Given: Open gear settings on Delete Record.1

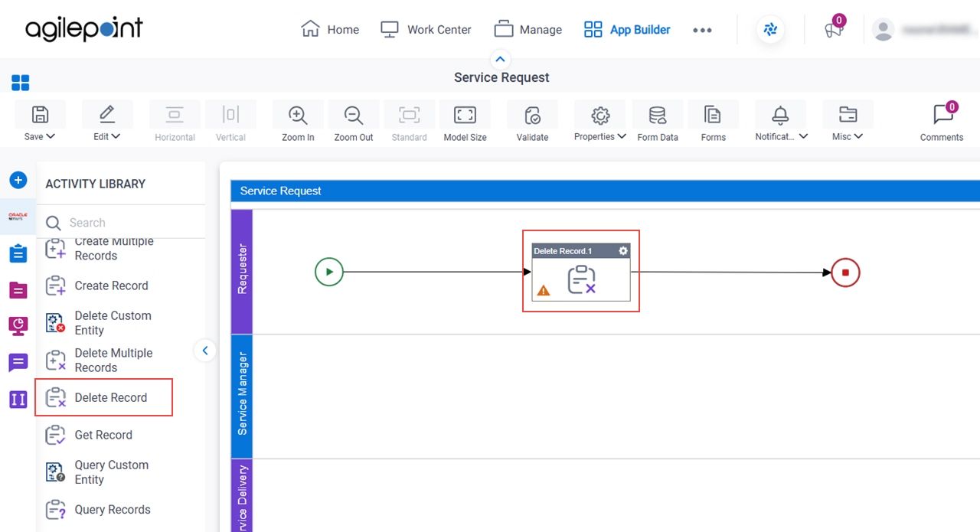Looking at the screenshot, I should pos(623,251).
